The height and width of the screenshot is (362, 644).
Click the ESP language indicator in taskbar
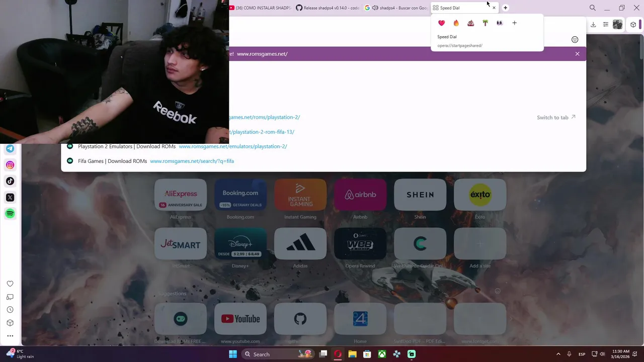click(x=582, y=354)
